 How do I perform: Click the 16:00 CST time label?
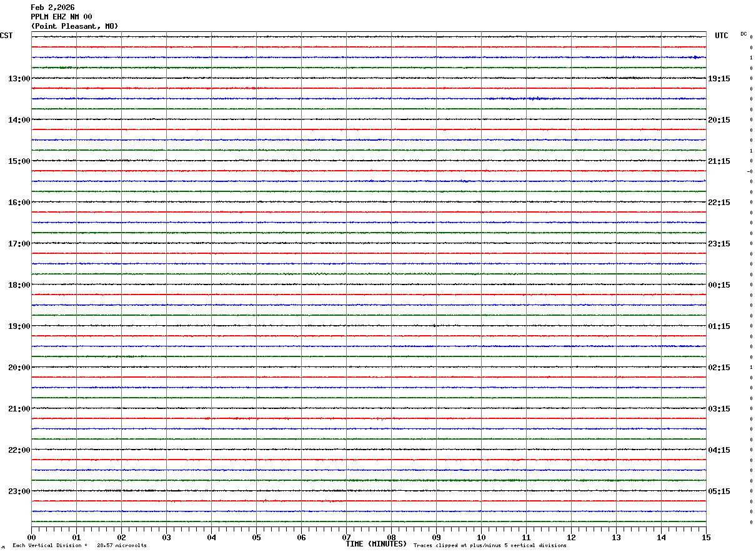pyautogui.click(x=19, y=203)
